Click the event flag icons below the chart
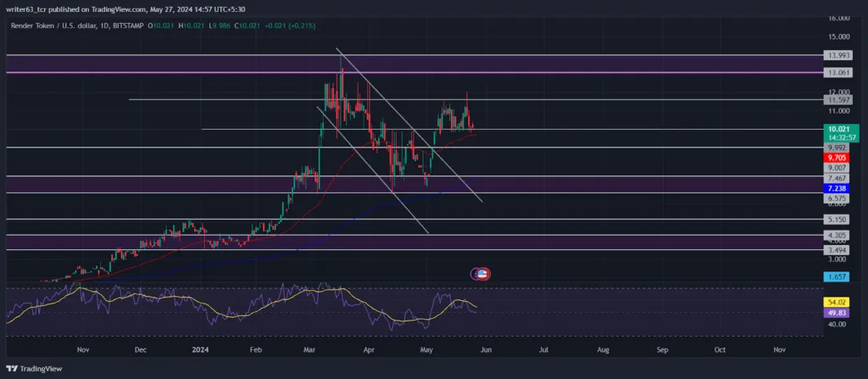The image size is (868, 379). pos(480,273)
